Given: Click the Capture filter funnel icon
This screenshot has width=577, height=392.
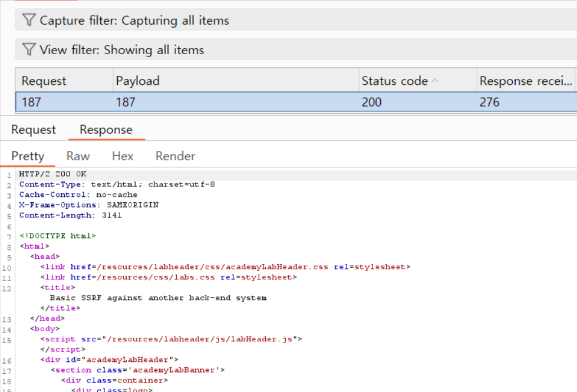Looking at the screenshot, I should [29, 20].
